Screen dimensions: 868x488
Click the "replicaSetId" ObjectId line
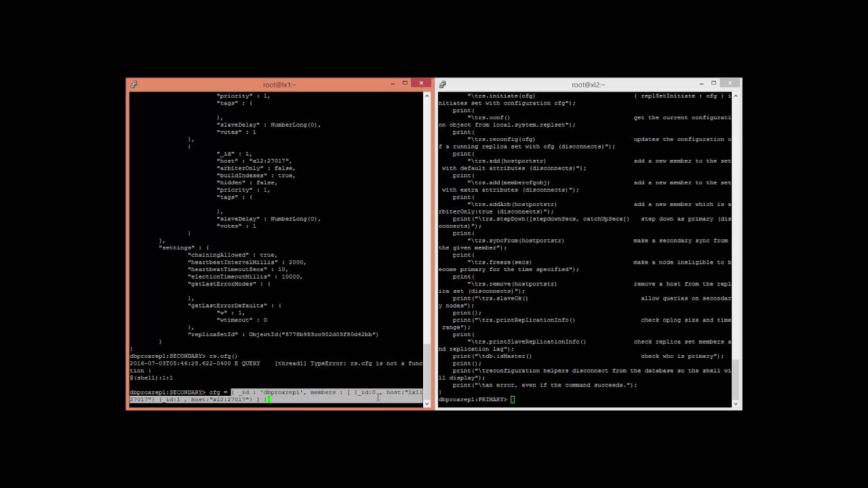283,334
